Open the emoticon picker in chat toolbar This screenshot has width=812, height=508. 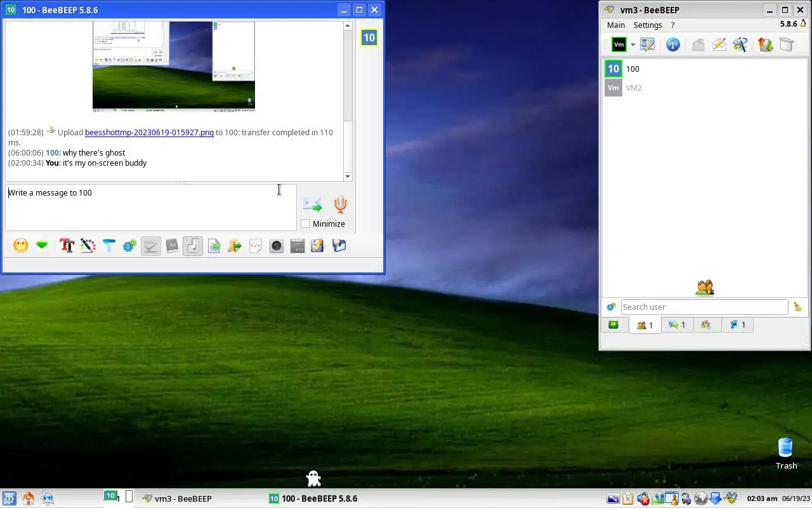(x=21, y=246)
